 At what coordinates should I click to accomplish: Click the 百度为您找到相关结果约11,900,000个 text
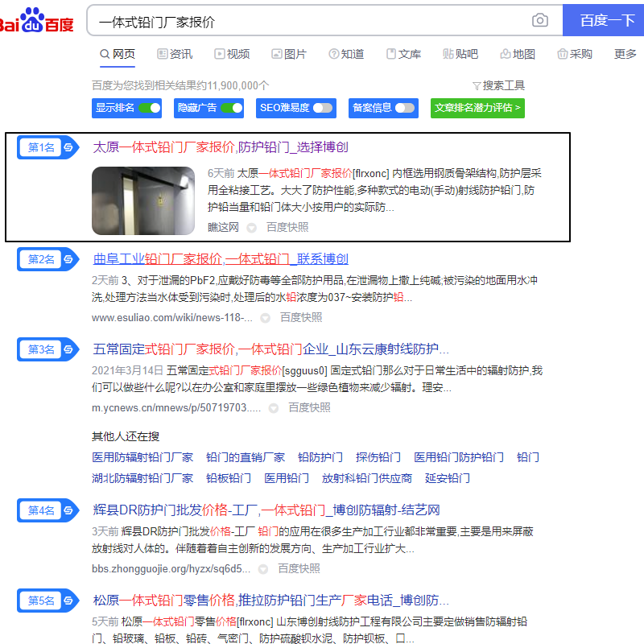pyautogui.click(x=180, y=85)
